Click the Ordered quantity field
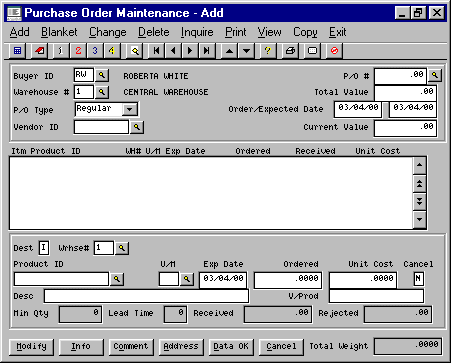Viewport: 451px width, 363px height. click(x=288, y=280)
